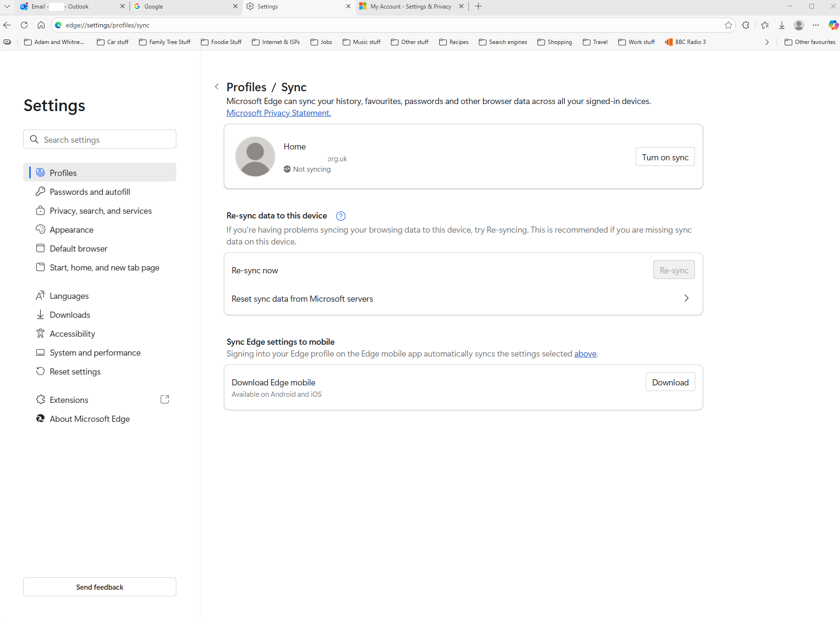The image size is (840, 619).
Task: Launch Copilot from the toolbar
Action: point(833,25)
